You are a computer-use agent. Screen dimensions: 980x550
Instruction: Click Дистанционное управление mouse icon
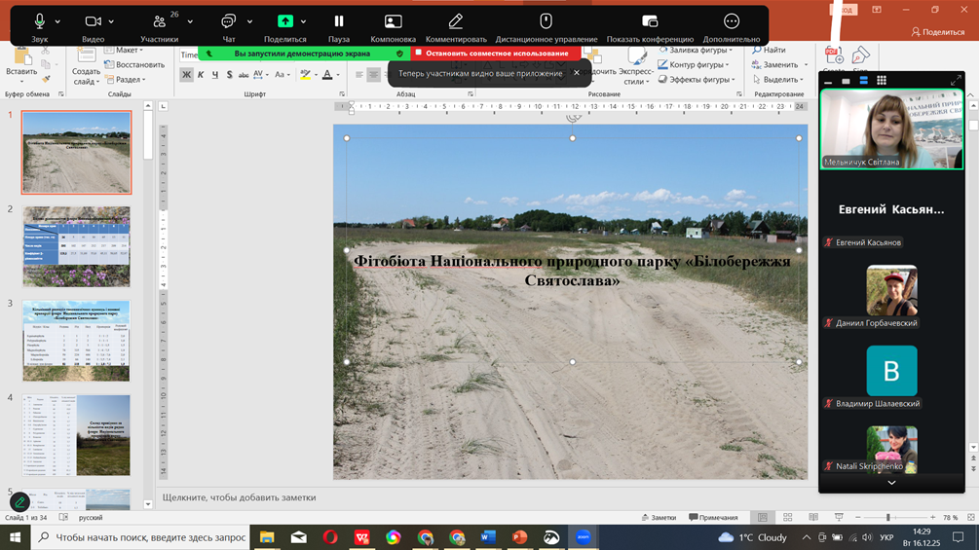[546, 26]
